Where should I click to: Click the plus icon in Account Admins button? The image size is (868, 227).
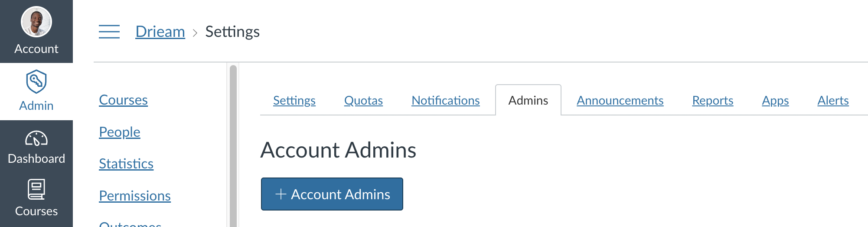tap(281, 194)
